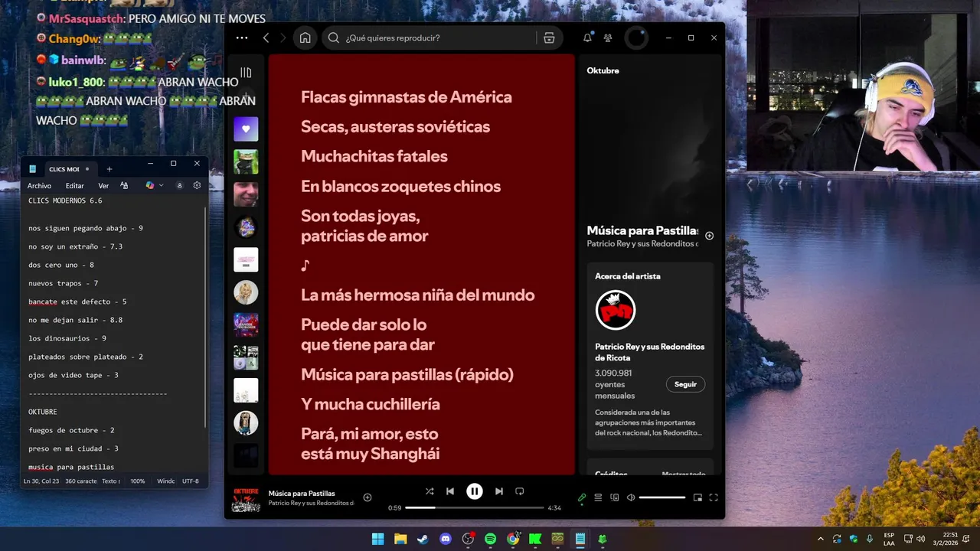Open Windows Start button
Screen dimensions: 980x551
click(x=377, y=539)
